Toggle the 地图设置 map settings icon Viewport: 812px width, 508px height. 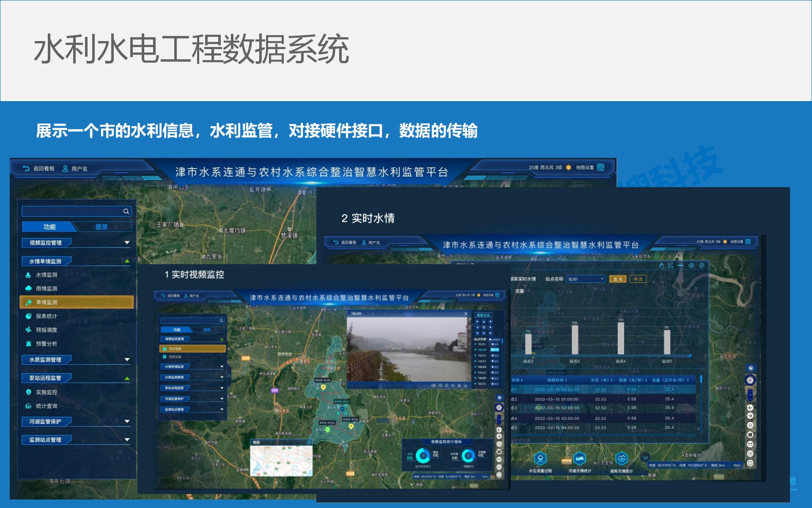601,167
